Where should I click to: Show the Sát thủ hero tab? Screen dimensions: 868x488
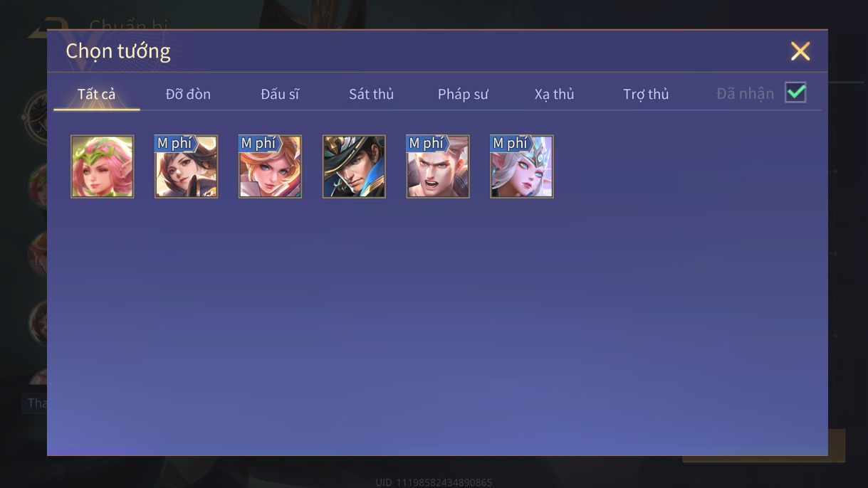(371, 94)
